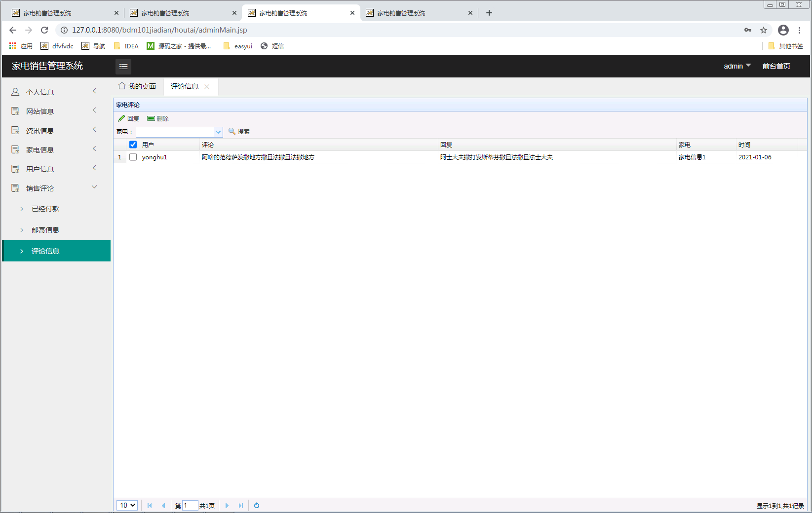Expand the 用户信息 menu chevron
The width and height of the screenshot is (812, 513).
[94, 168]
